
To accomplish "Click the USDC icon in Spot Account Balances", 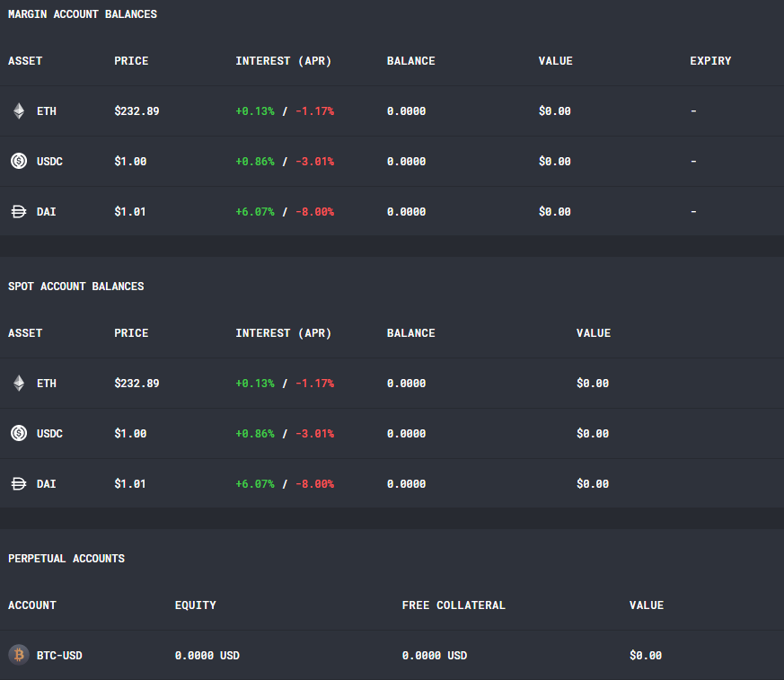I will [19, 433].
